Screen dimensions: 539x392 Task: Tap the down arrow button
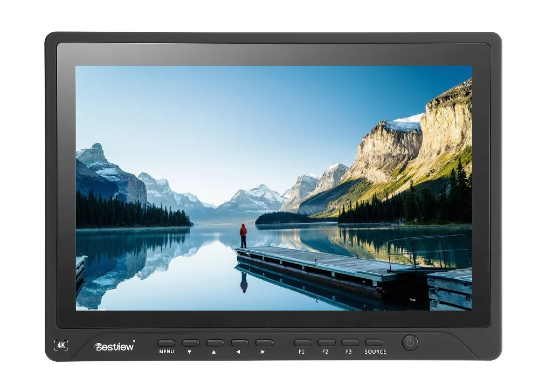[190, 343]
